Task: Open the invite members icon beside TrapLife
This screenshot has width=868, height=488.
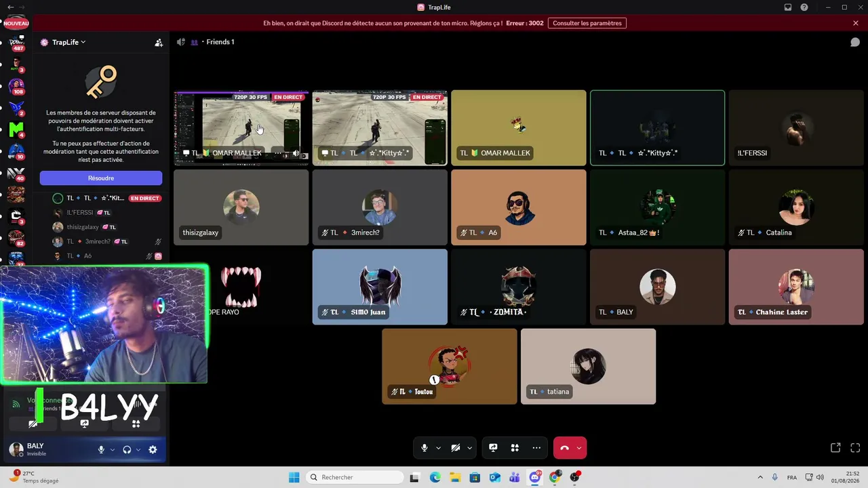Action: (159, 42)
